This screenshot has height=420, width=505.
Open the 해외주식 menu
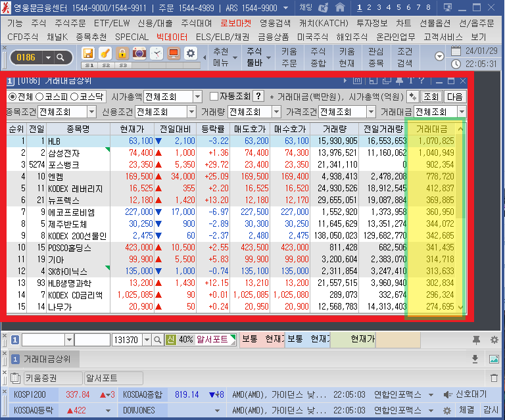[x=352, y=37]
